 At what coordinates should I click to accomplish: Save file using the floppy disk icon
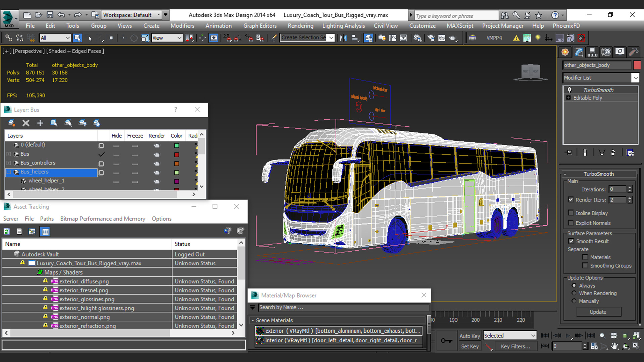50,15
